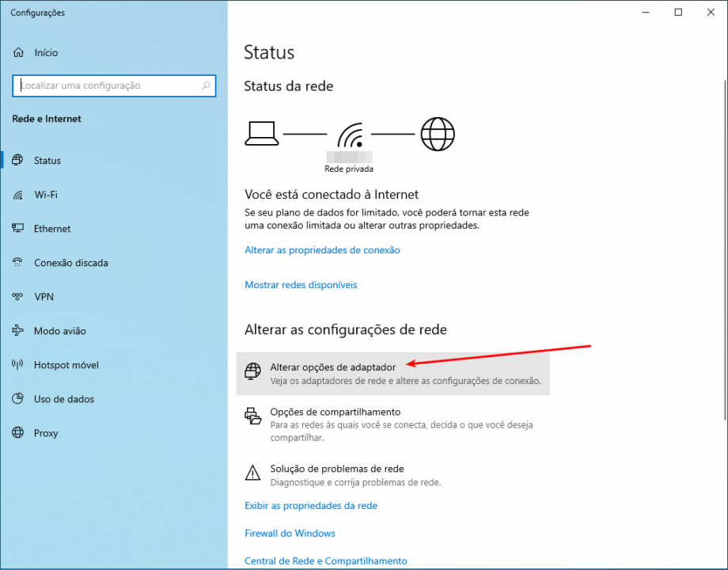Open Exibir as propriedades da rede link

coord(311,506)
